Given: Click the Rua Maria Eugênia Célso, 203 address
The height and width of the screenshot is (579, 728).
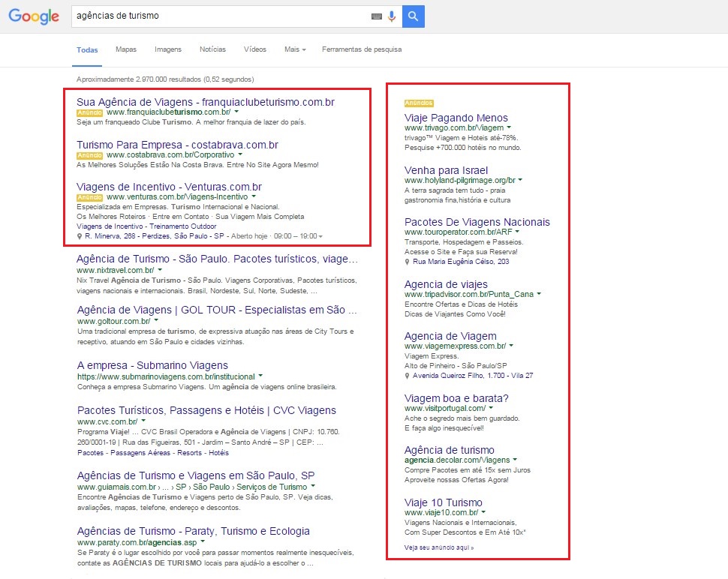Looking at the screenshot, I should pyautogui.click(x=461, y=262).
